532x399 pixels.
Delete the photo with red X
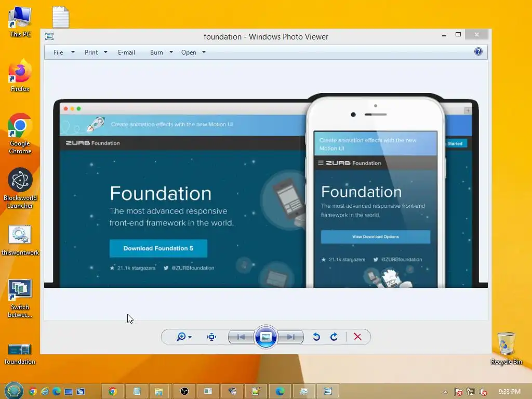pos(357,337)
